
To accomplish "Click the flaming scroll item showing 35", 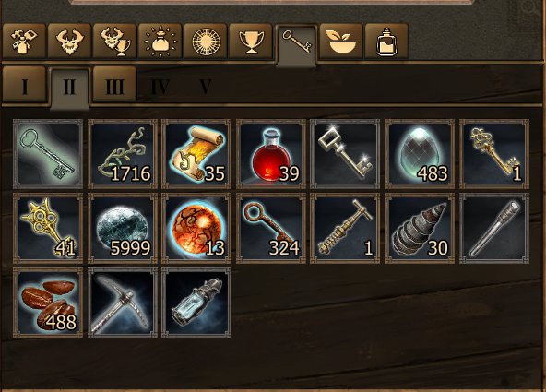I will click(x=196, y=154).
